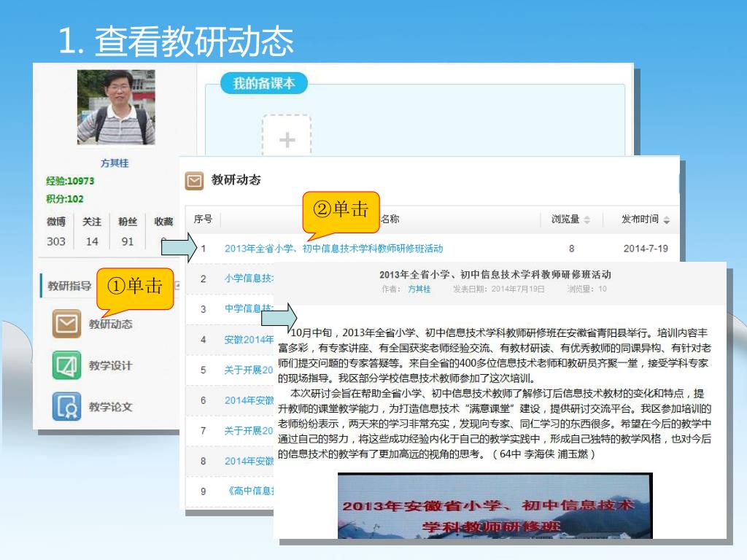Viewport: 747px width, 560px height.
Task: Click the 浏览量: 10 text in the article header
Action: [x=587, y=289]
